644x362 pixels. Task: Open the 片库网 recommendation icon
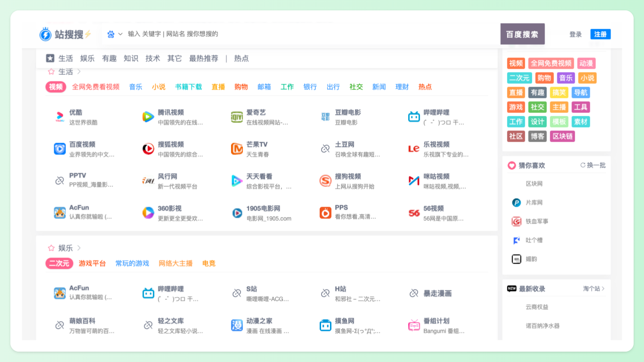[x=516, y=202]
